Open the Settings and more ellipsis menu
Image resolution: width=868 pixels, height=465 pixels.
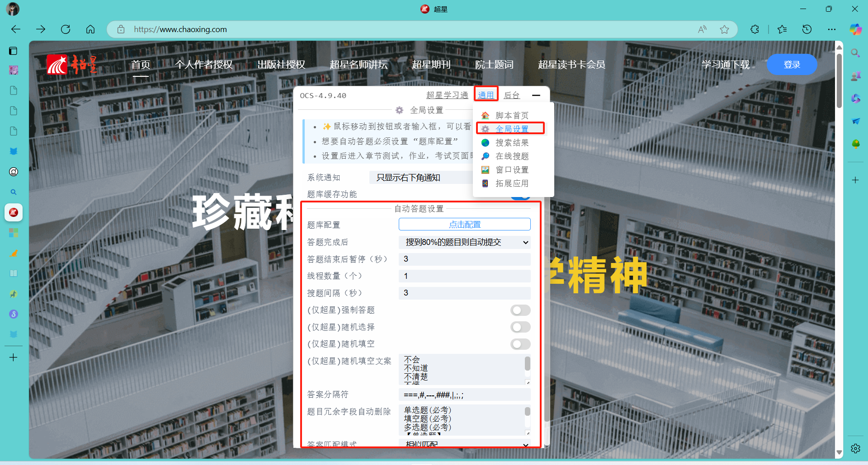[832, 29]
